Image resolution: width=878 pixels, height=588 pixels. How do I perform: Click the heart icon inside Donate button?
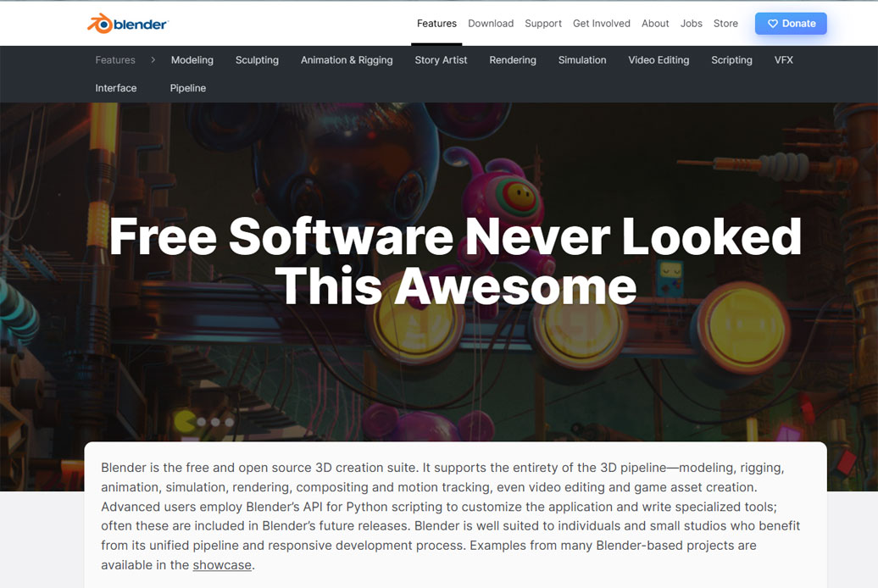(771, 24)
